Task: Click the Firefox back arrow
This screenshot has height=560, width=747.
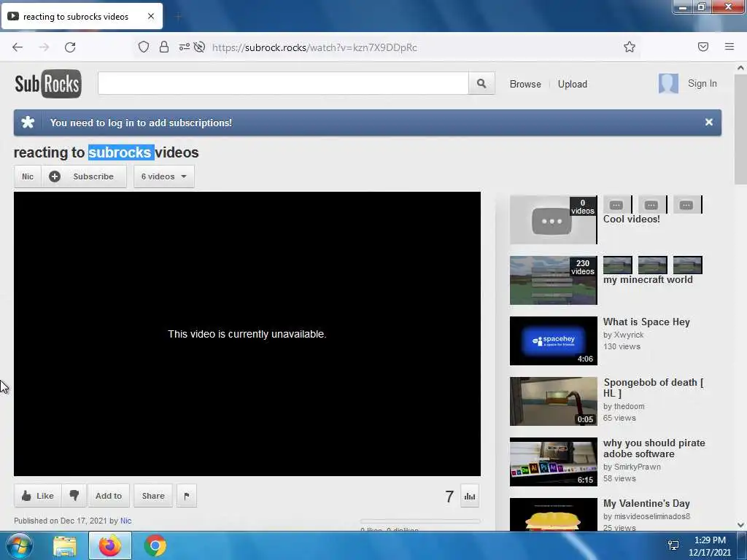Action: 18,47
